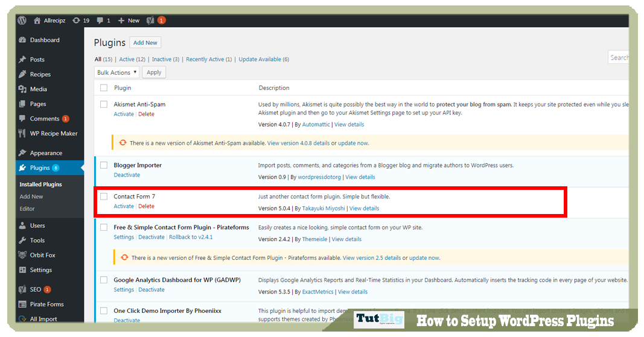Click the Apply bulk action button
Viewport: 644px width, 337px height.
pos(154,72)
